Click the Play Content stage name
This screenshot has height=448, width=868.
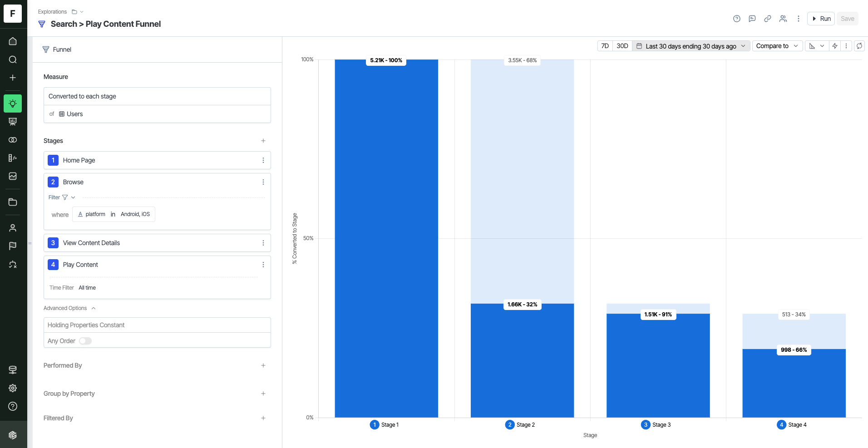(80, 265)
